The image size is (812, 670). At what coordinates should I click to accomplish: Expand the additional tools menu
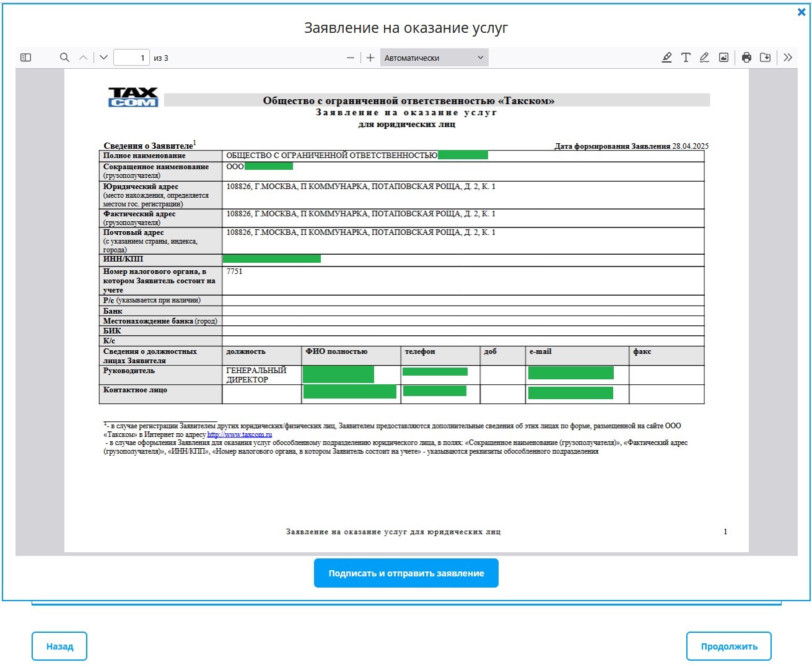click(x=788, y=58)
